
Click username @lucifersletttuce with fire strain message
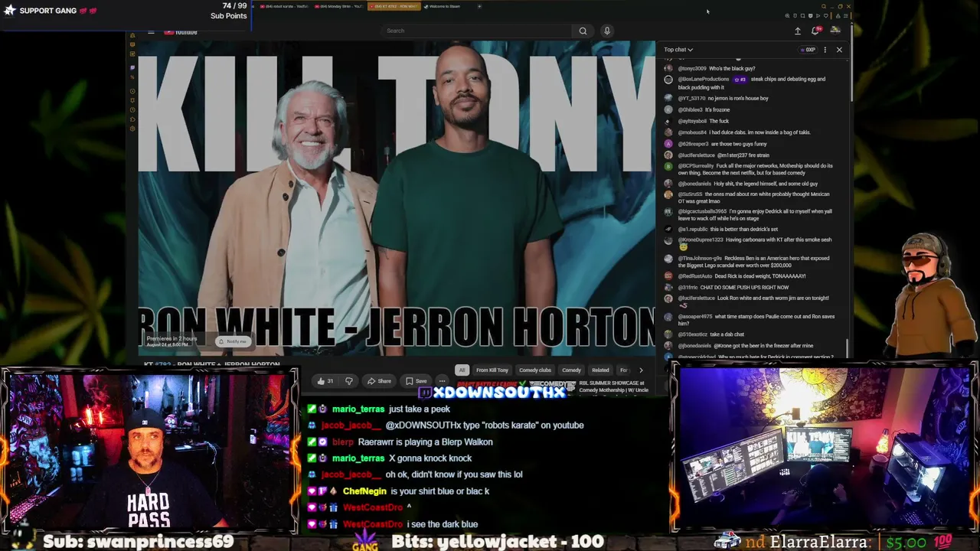(x=696, y=155)
